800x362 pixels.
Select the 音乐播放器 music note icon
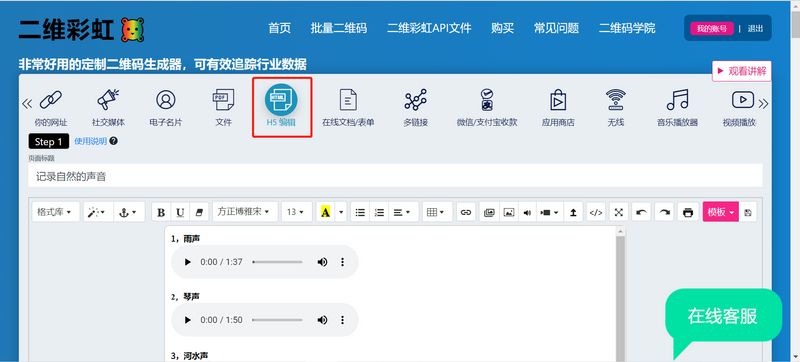tap(678, 100)
